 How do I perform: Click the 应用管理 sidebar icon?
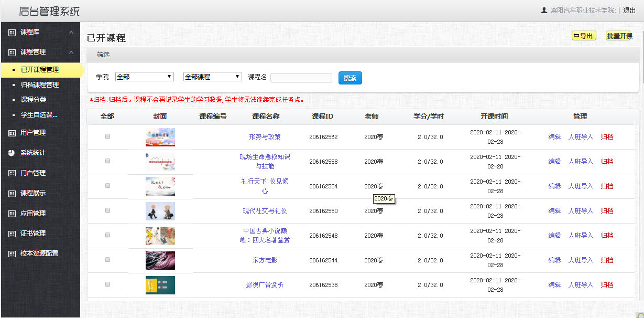click(x=12, y=214)
